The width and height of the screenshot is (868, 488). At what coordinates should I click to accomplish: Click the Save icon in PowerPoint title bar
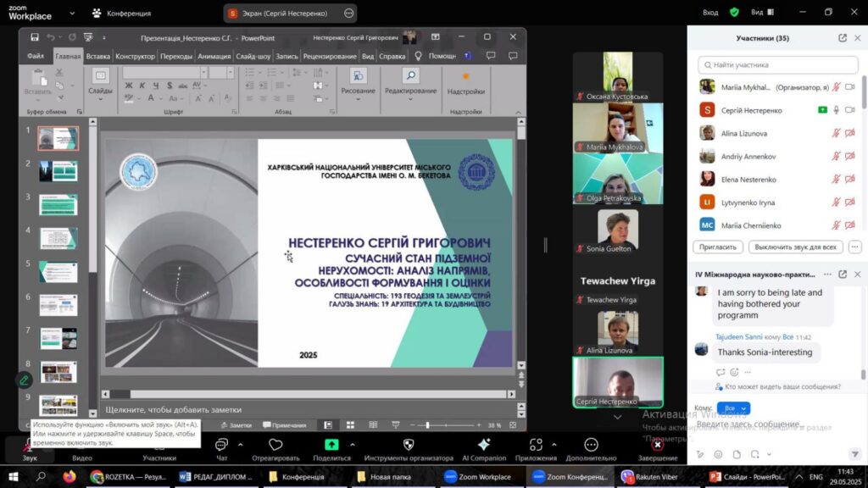35,37
